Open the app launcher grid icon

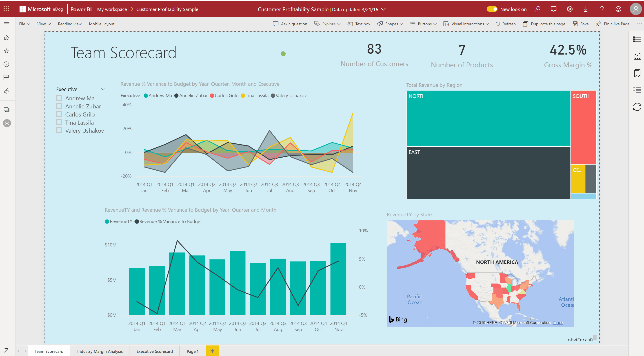[6, 9]
